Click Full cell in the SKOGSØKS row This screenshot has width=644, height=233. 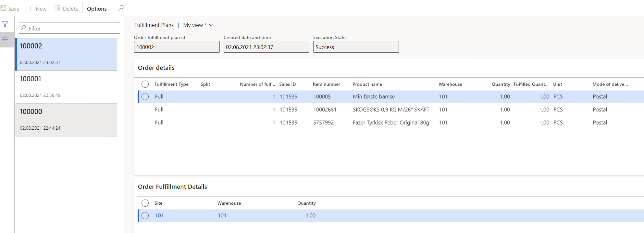159,110
